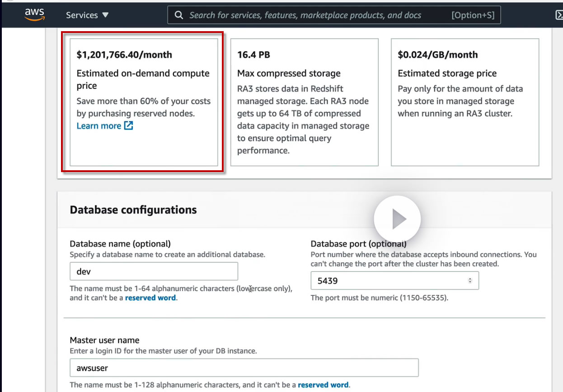Open the CloudShell icon in the top bar
This screenshot has width=563, height=392.
(559, 15)
